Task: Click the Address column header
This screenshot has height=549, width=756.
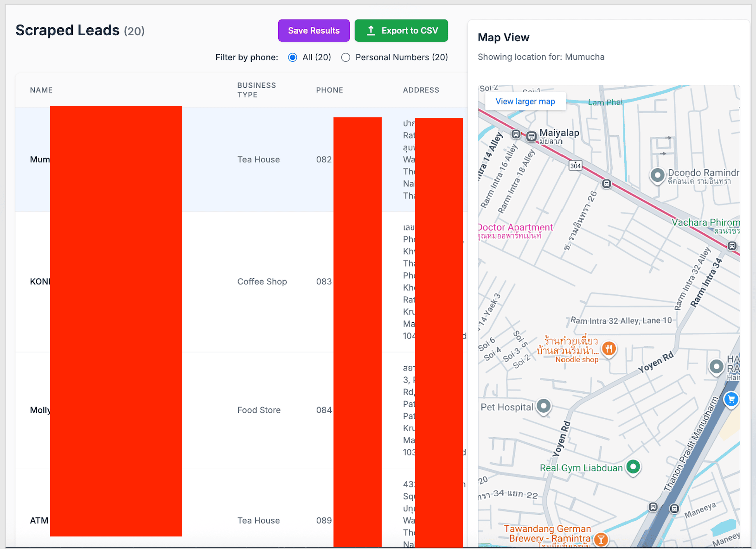Action: click(421, 90)
